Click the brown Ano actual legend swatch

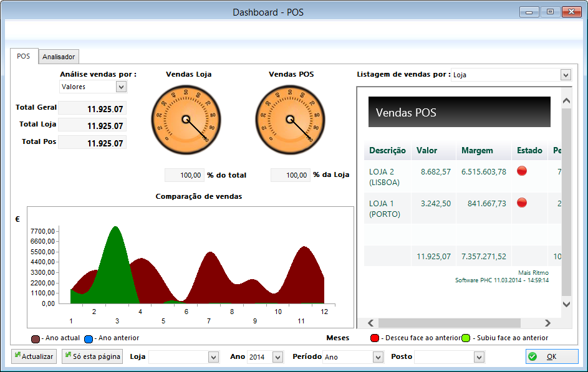pyautogui.click(x=36, y=339)
